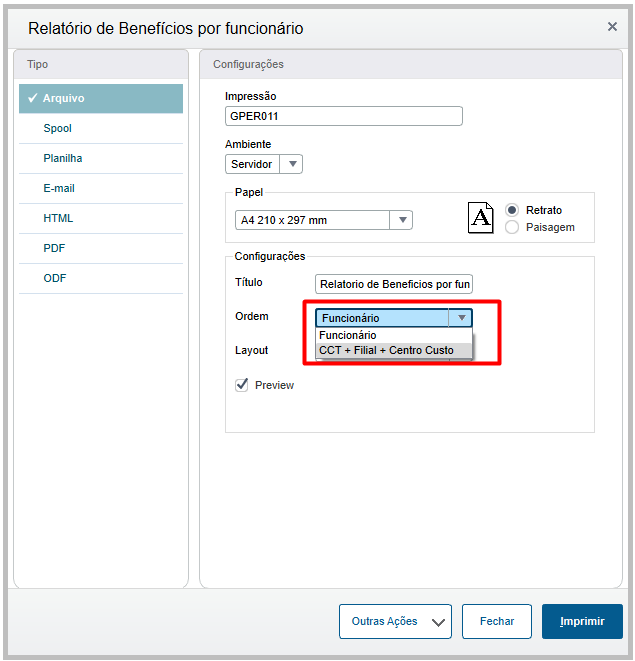
Task: Toggle the Preview checkbox
Action: [241, 385]
